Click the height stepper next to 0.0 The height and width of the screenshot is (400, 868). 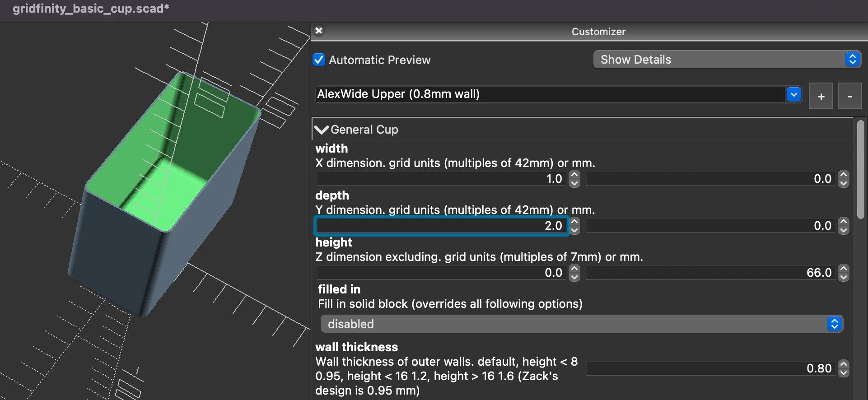pyautogui.click(x=574, y=273)
